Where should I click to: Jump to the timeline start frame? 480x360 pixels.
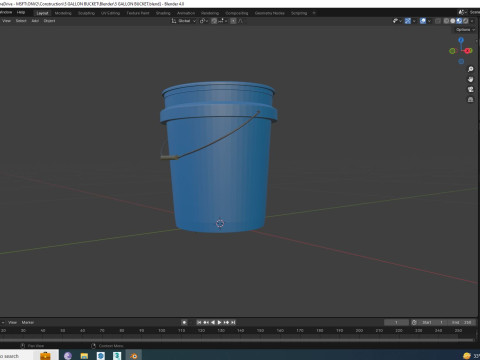click(199, 322)
